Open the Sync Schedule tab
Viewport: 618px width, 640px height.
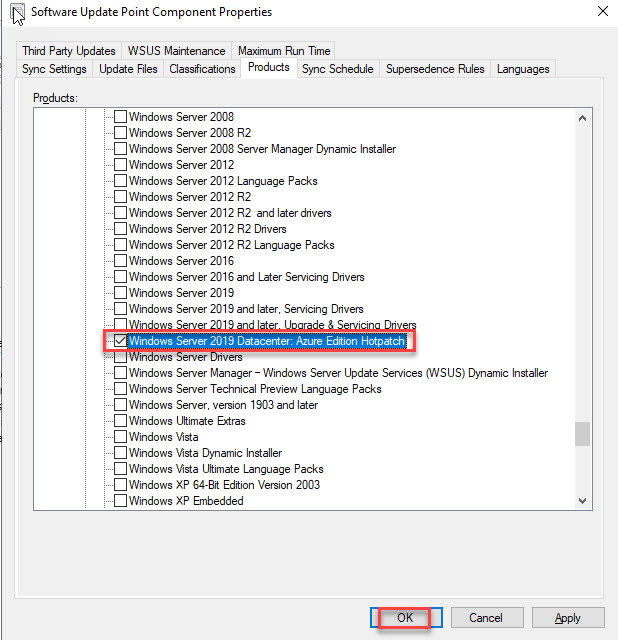point(337,69)
